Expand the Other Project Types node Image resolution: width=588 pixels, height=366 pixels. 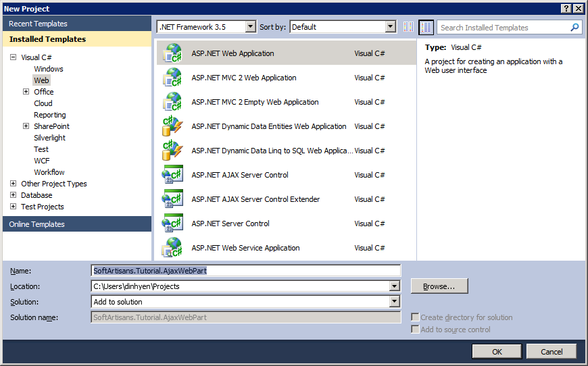click(x=13, y=183)
